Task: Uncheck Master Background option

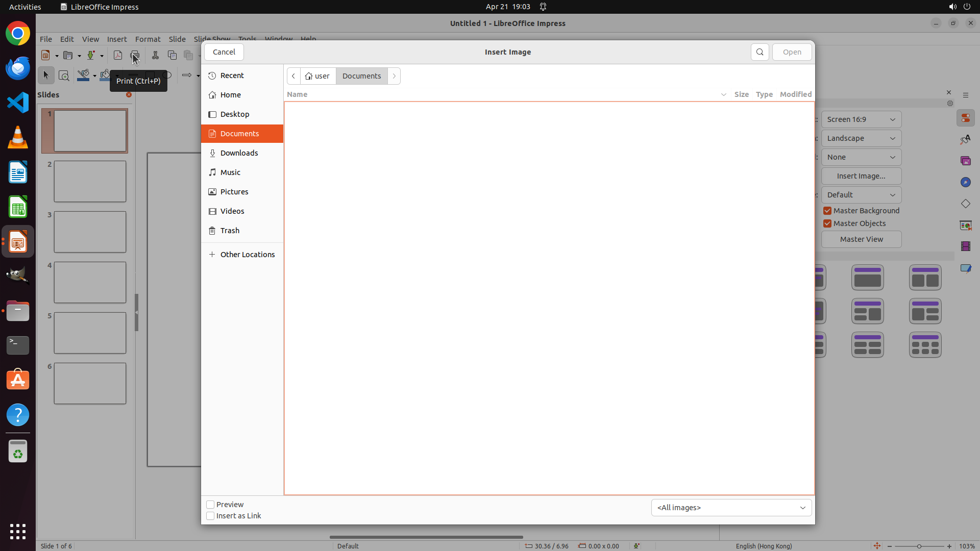Action: [x=827, y=211]
